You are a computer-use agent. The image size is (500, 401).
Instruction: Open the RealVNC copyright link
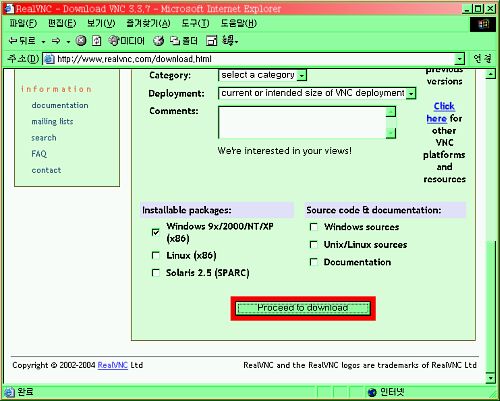click(113, 365)
